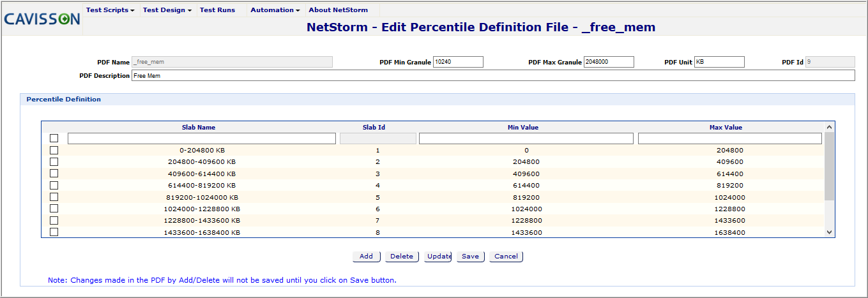Click the Update button
This screenshot has width=868, height=298.
tap(438, 257)
